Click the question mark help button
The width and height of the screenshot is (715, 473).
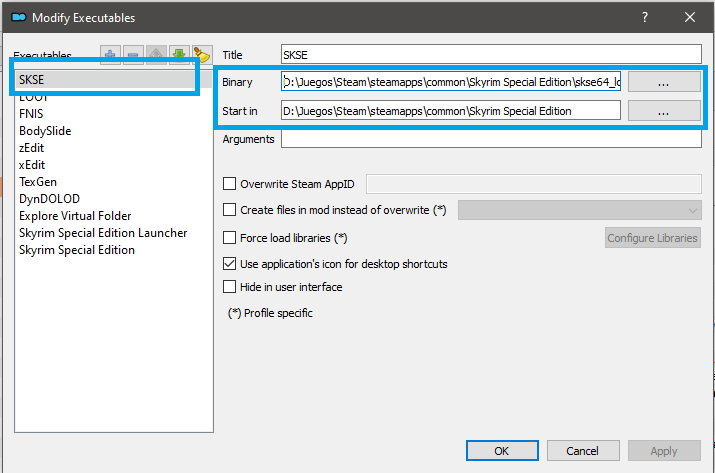tap(645, 17)
